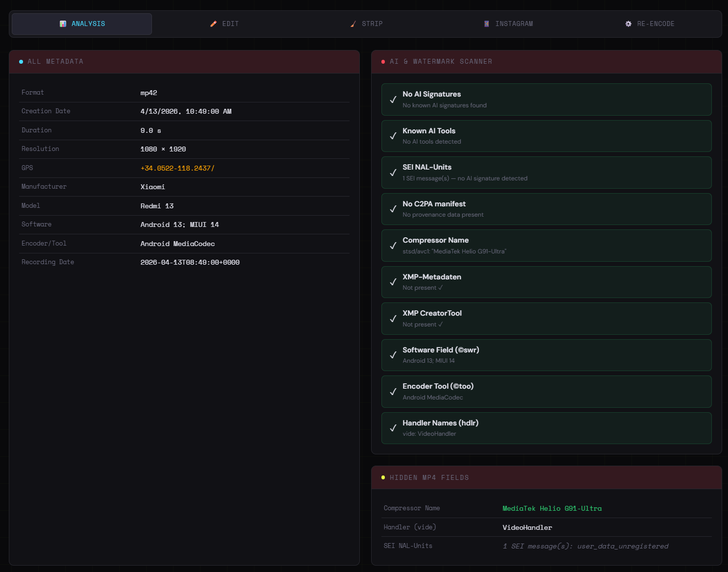Click the Instagram tab icon
728x572 pixels.
(x=486, y=24)
